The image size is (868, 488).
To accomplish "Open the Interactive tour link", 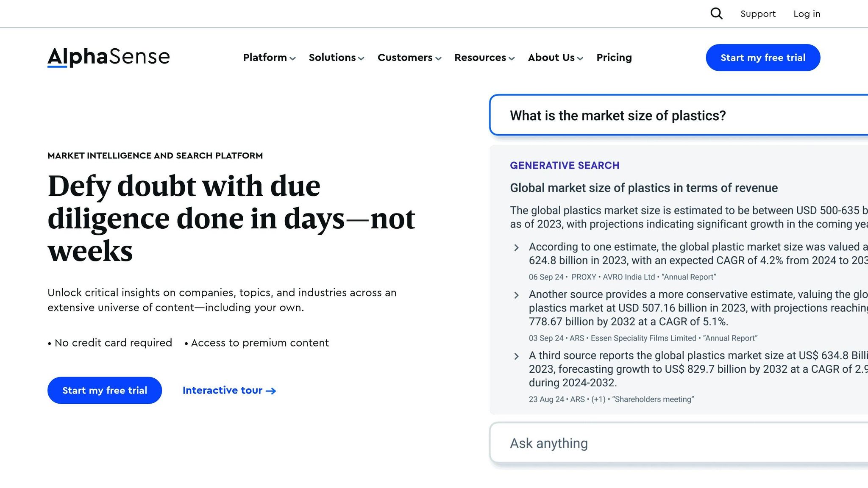I will 229,390.
